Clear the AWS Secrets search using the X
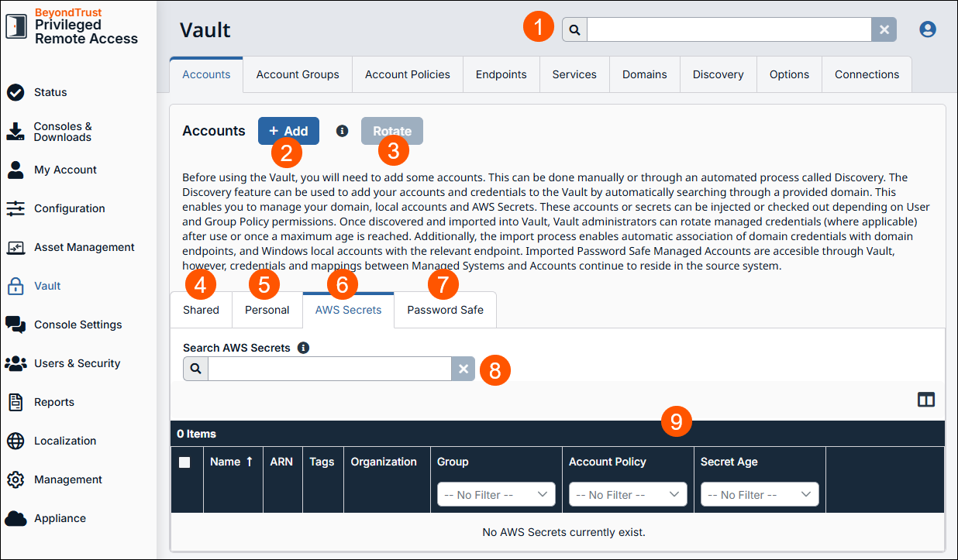 pos(463,369)
